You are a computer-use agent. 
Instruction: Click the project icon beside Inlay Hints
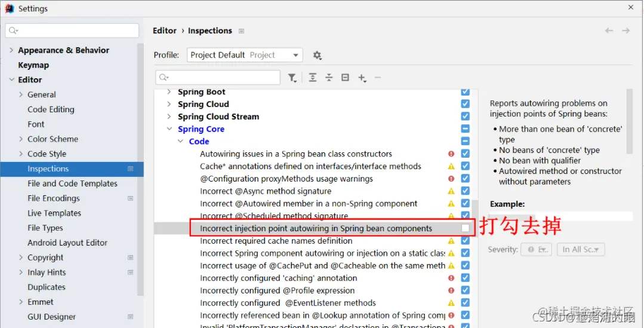pyautogui.click(x=131, y=272)
